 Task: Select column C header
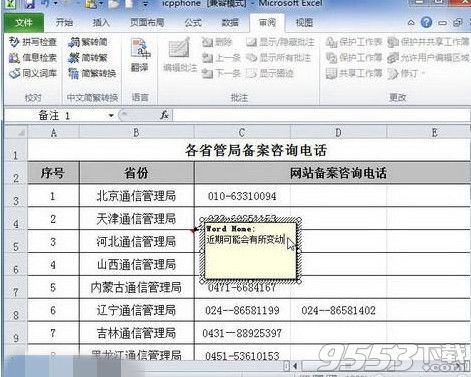point(242,133)
